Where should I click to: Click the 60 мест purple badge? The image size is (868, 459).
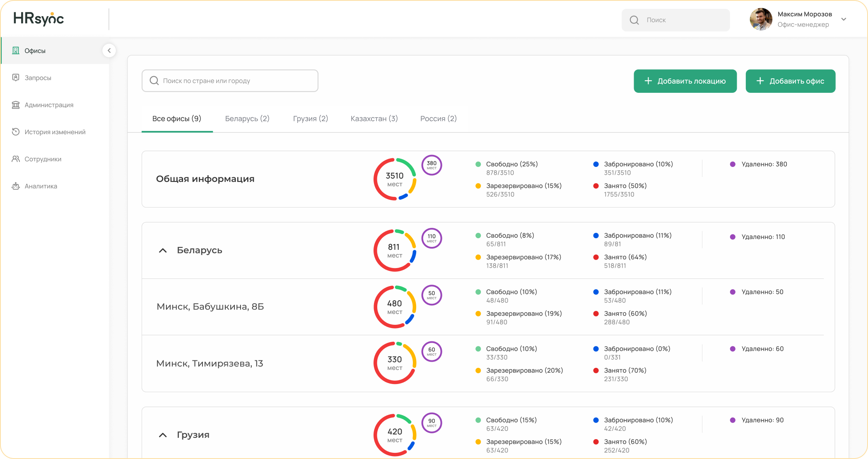coord(432,351)
